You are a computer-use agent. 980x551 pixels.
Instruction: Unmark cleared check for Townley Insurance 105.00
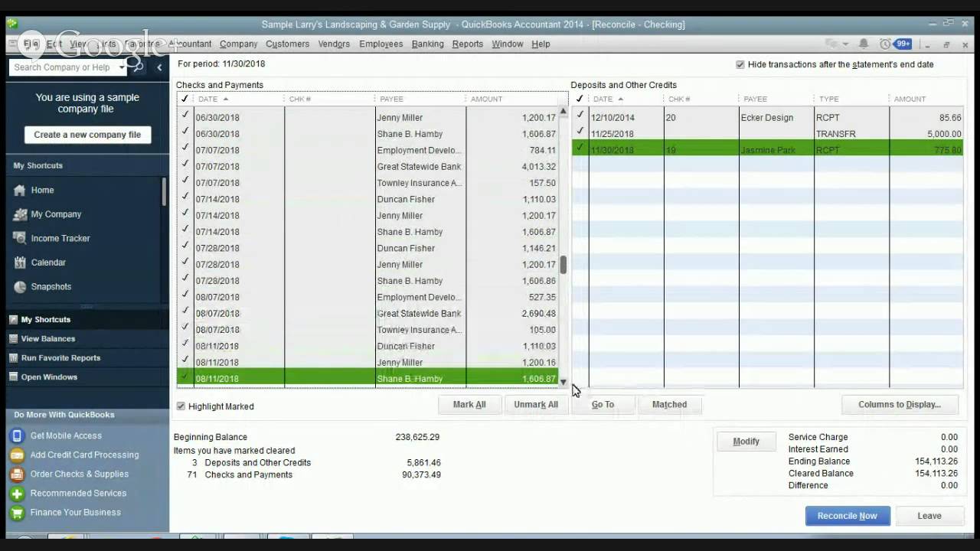[x=185, y=329]
